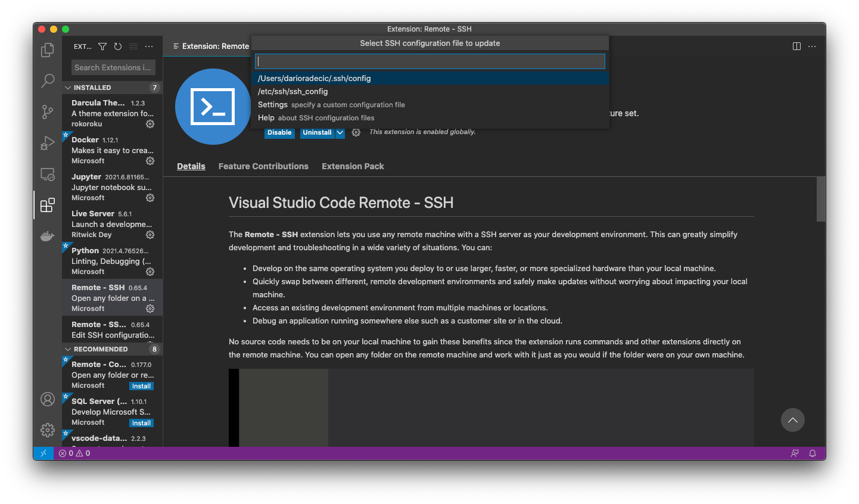Collapse the RECOMMENDED extensions section
Viewport: 859px width, 504px height.
68,349
